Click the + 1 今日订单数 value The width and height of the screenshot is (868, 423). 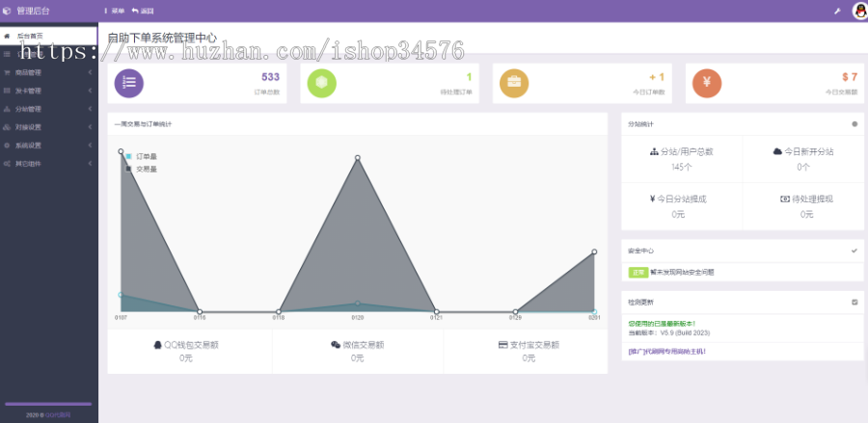tap(657, 77)
